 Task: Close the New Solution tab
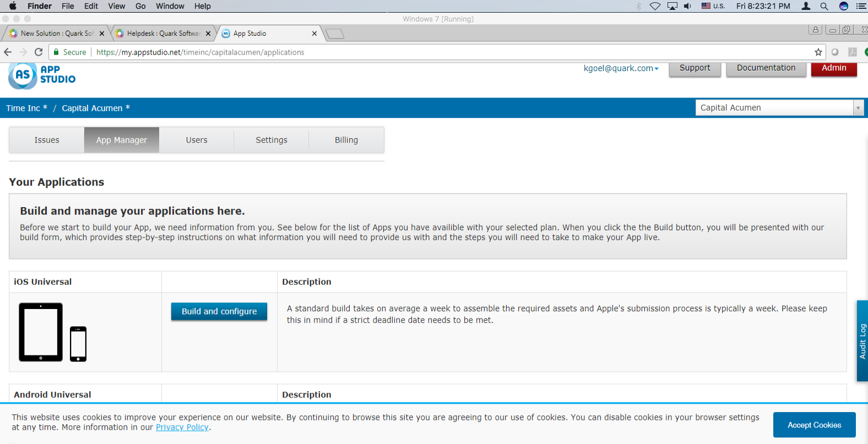coord(102,34)
